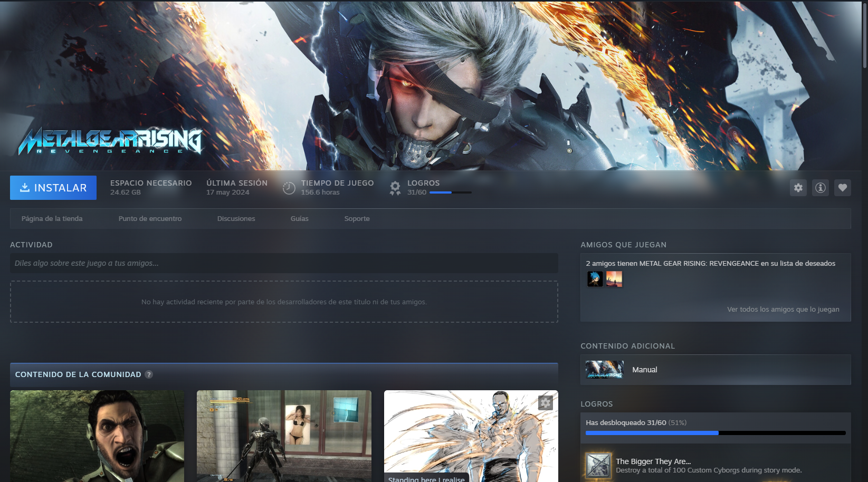Click gear icon on the artwork thumbnail

(x=545, y=403)
